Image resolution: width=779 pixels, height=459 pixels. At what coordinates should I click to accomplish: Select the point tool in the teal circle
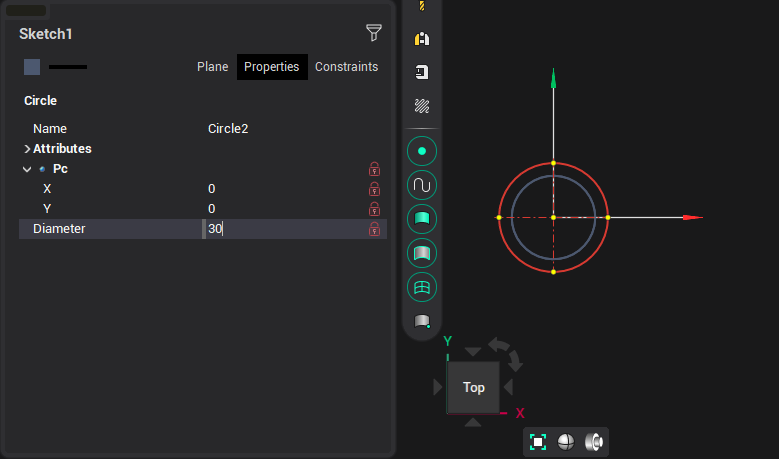click(x=422, y=151)
